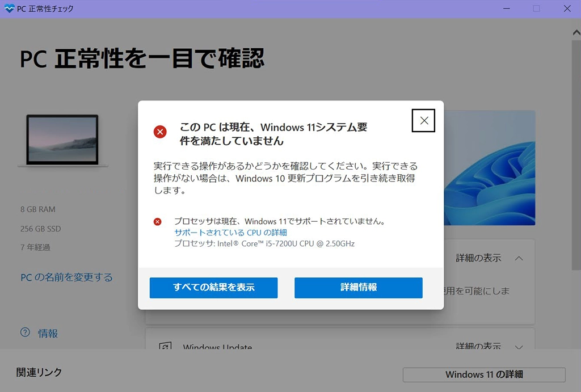Click the Windows 11 の詳細 button
This screenshot has width=581, height=392.
(x=484, y=374)
